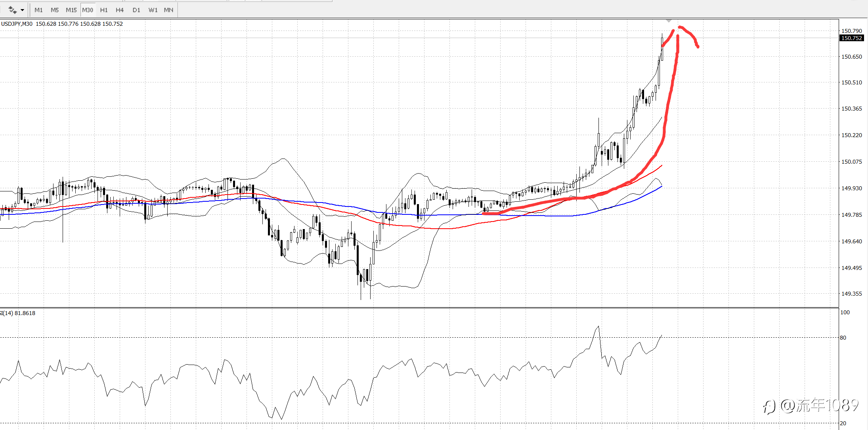
Task: Choose the M15 timeframe
Action: pyautogui.click(x=71, y=10)
